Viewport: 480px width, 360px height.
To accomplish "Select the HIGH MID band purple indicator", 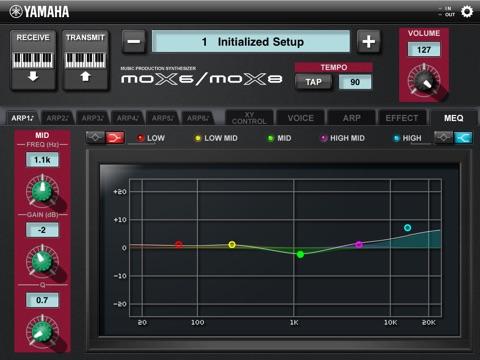I will tap(324, 138).
